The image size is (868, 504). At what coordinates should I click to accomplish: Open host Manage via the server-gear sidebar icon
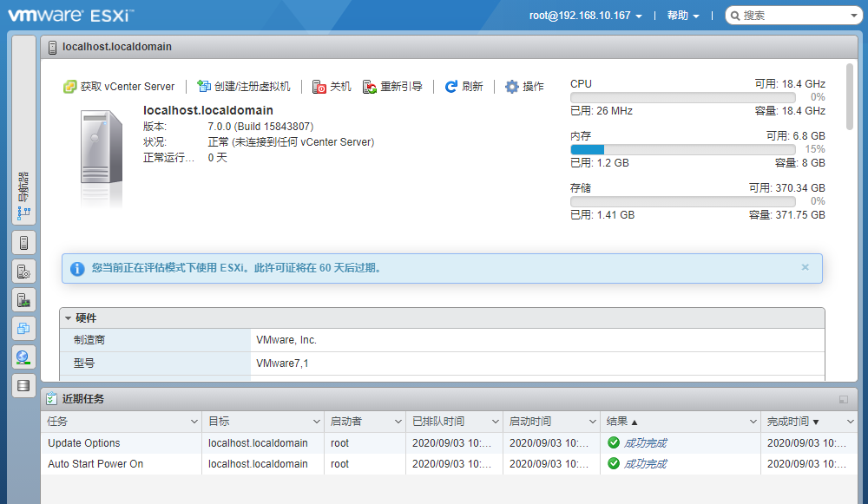coord(23,272)
